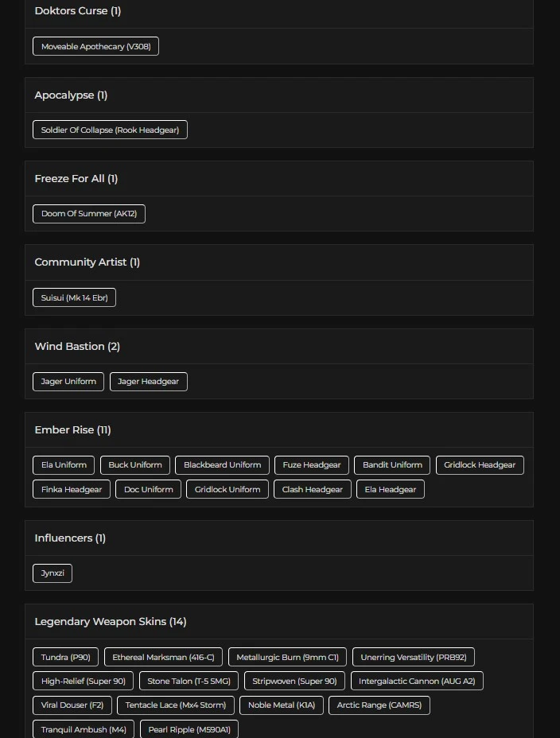Choose Intergalactic Cannon (AUG A2) skin

[417, 681]
